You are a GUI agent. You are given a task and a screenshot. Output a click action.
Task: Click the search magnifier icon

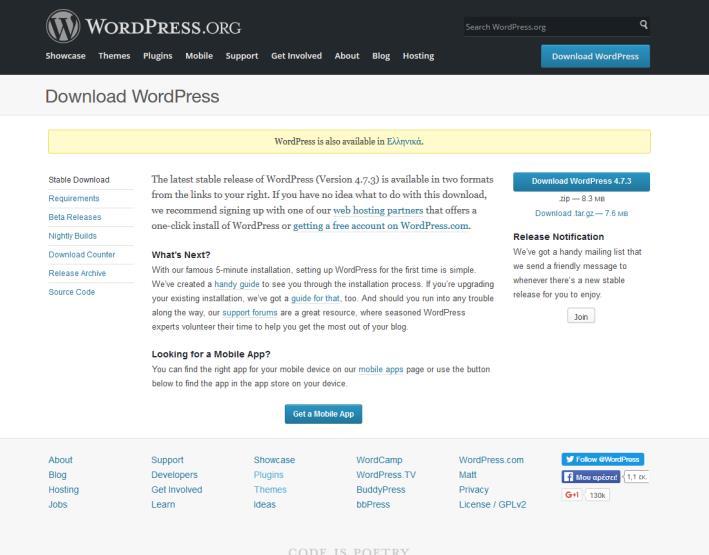tap(643, 24)
